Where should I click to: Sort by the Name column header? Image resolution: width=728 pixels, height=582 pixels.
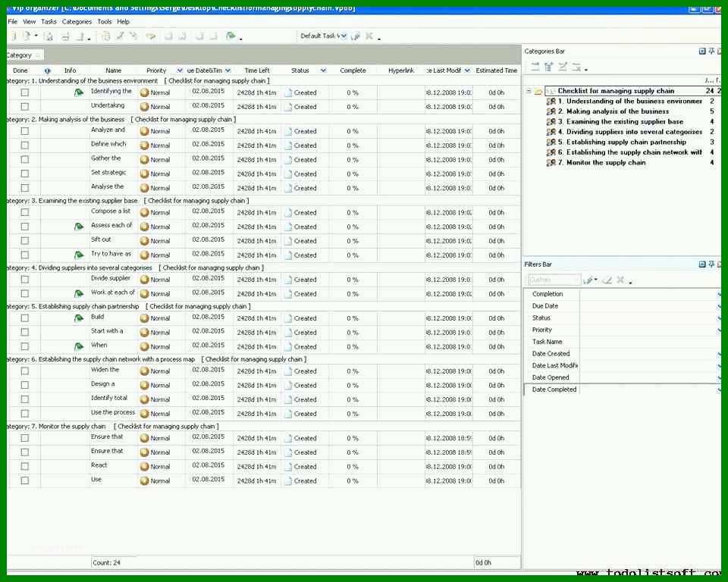click(113, 70)
